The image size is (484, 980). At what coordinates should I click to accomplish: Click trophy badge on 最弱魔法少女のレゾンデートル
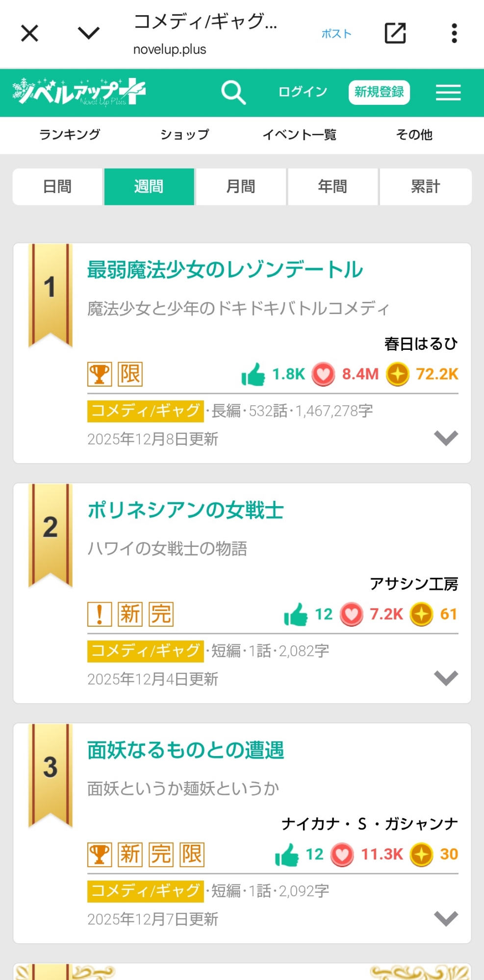pyautogui.click(x=100, y=374)
